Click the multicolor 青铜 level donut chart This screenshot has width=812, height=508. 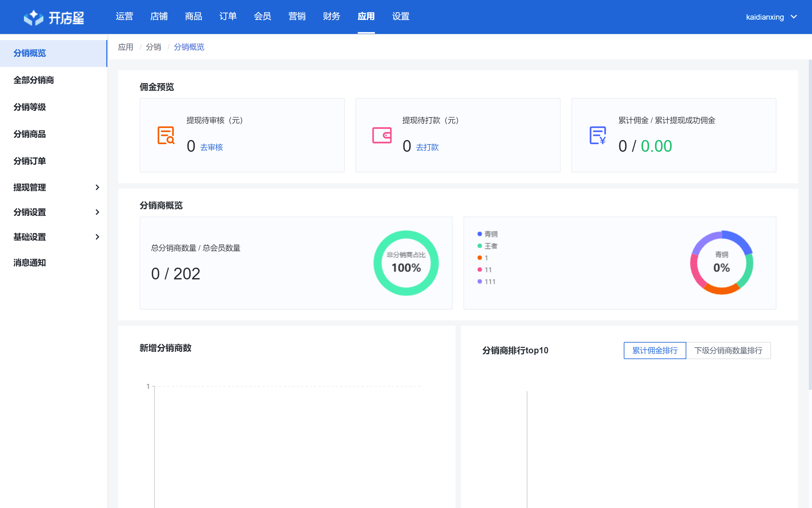721,263
